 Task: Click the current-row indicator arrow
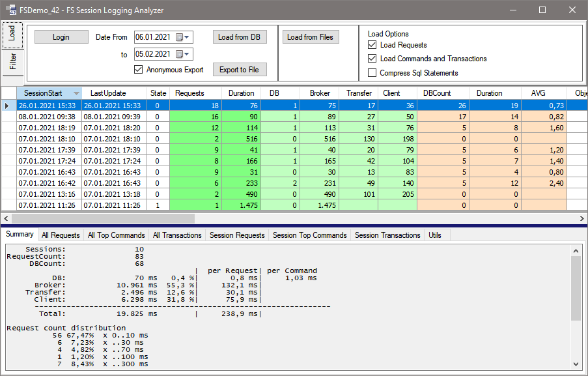[7, 106]
